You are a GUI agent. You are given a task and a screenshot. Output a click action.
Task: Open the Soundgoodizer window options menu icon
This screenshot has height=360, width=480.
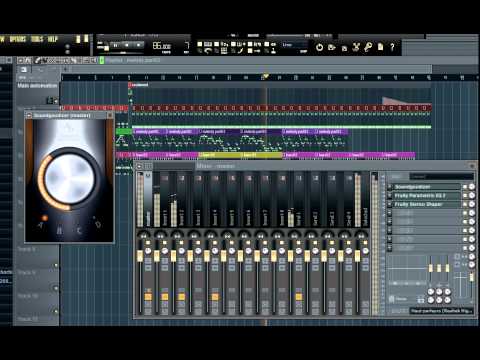29,115
